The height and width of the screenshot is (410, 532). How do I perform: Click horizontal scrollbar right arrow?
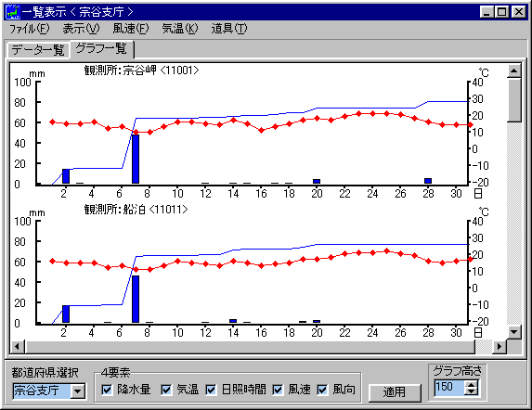pyautogui.click(x=500, y=347)
